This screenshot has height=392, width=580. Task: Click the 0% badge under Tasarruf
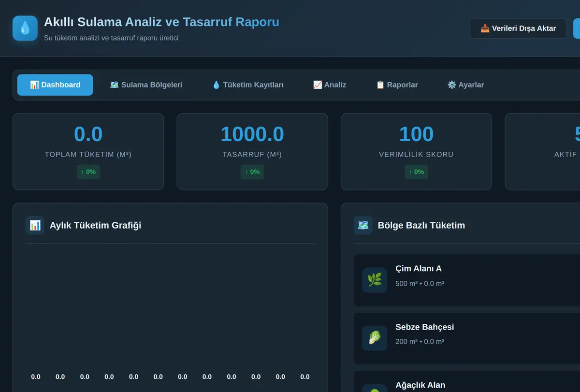pyautogui.click(x=252, y=172)
